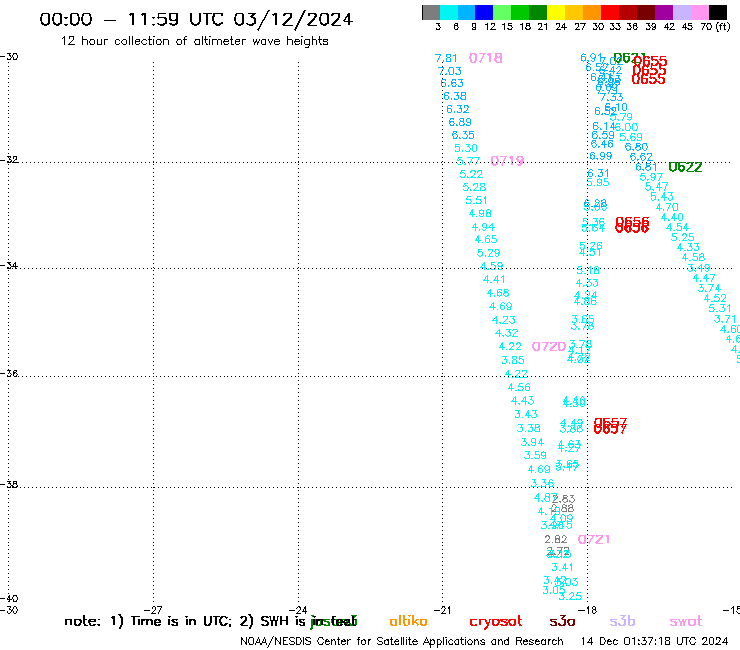Click the dark blue swatch in the legend

(484, 12)
